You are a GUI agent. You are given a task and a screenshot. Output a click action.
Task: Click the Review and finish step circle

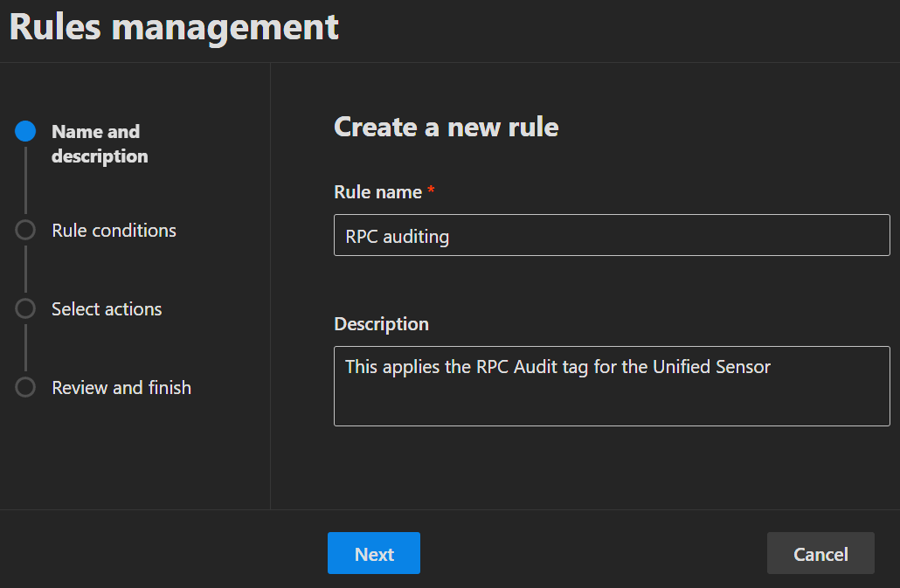pos(25,388)
